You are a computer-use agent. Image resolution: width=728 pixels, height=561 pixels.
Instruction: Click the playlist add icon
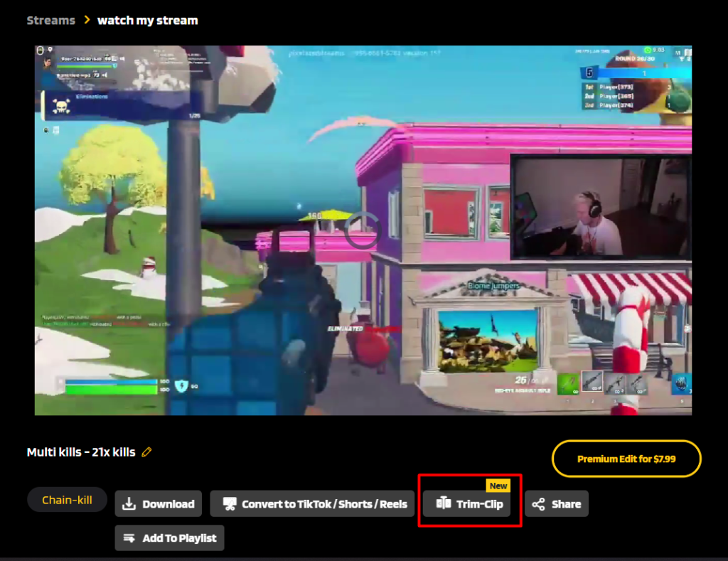pos(129,538)
